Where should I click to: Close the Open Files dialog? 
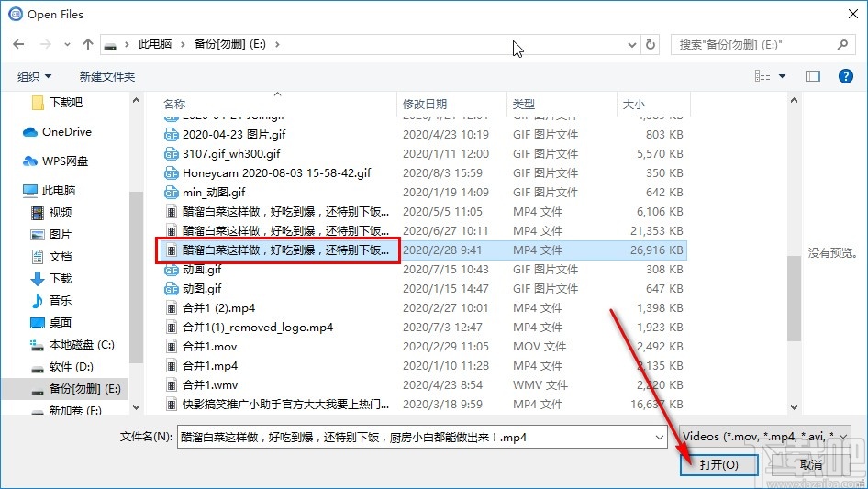click(853, 14)
